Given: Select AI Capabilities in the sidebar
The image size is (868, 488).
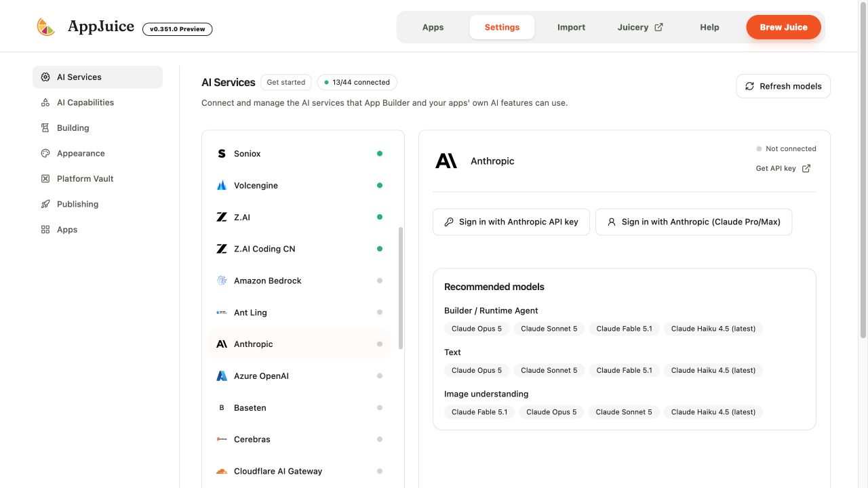Looking at the screenshot, I should pos(98,102).
